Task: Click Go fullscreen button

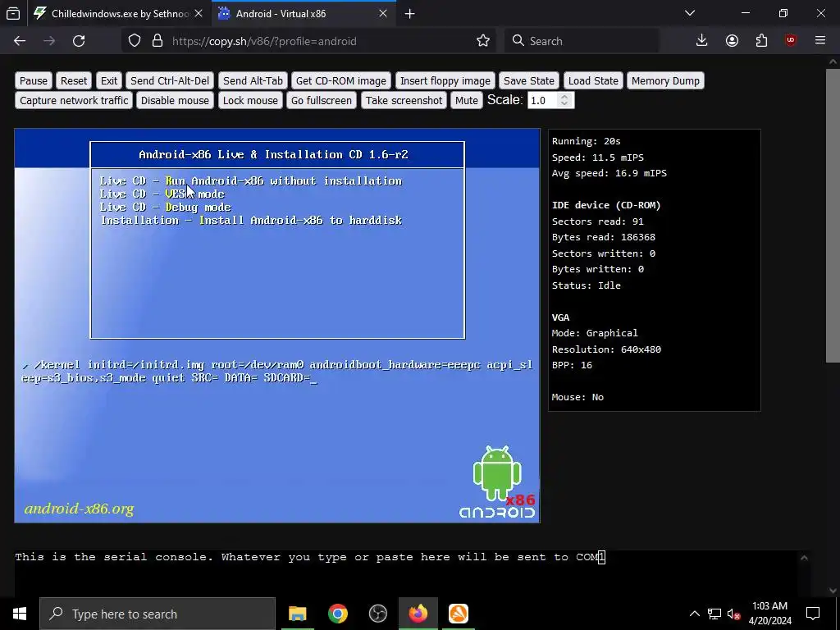Action: coord(322,101)
